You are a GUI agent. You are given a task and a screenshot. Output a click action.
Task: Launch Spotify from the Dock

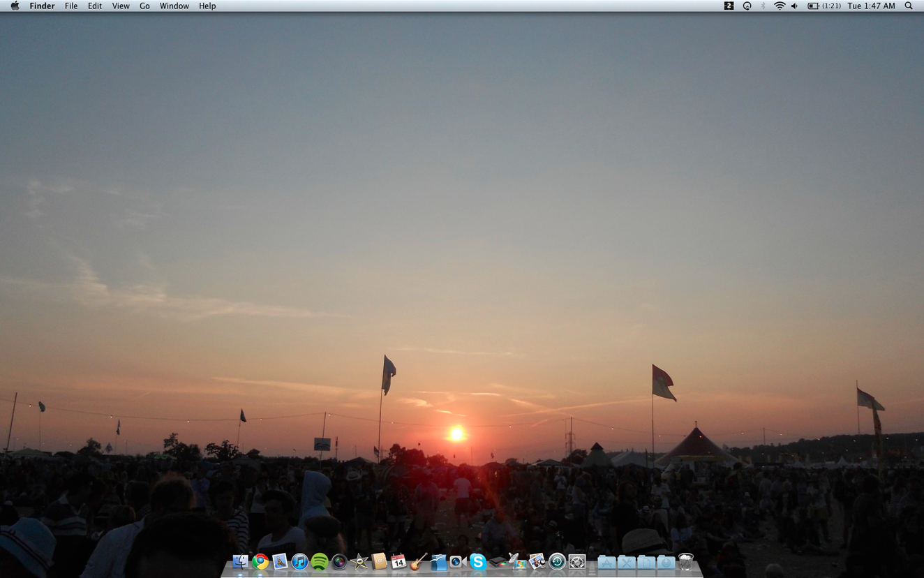[320, 561]
